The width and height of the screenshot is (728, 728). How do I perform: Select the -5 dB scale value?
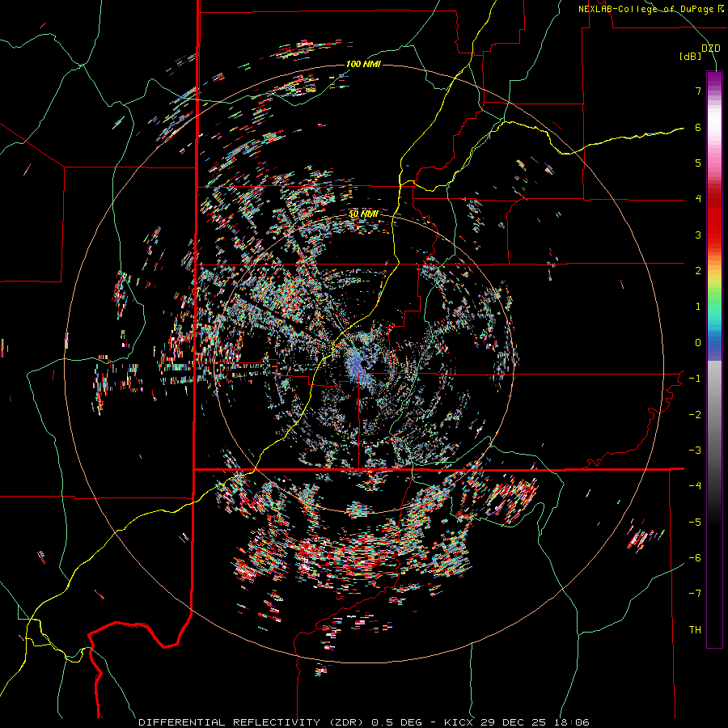click(x=695, y=523)
